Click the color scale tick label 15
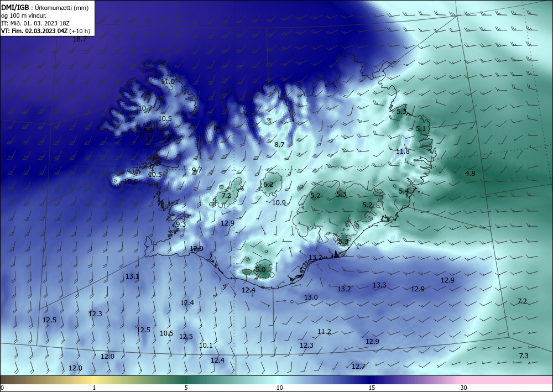Screen dimensions: 553x392 pyautogui.click(x=372, y=388)
